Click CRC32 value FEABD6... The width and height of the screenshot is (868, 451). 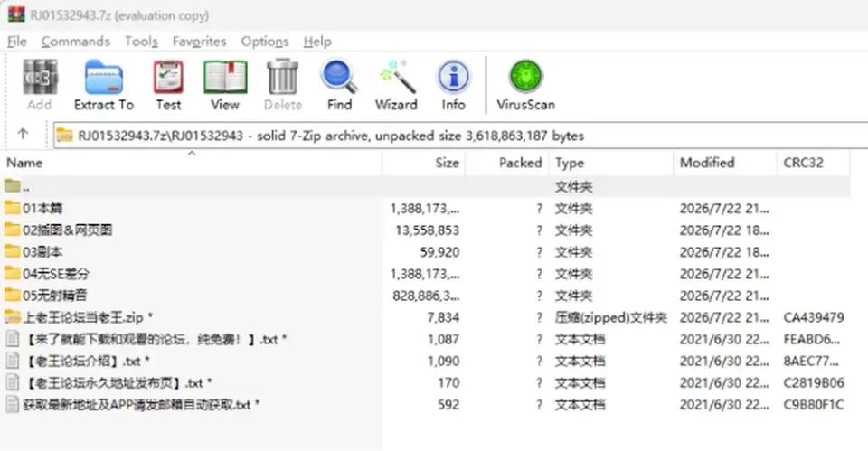[811, 339]
